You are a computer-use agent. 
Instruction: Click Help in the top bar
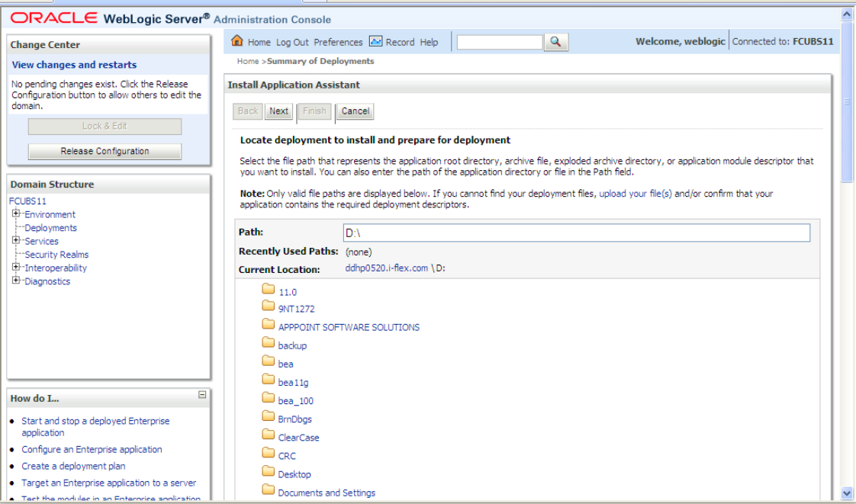428,42
